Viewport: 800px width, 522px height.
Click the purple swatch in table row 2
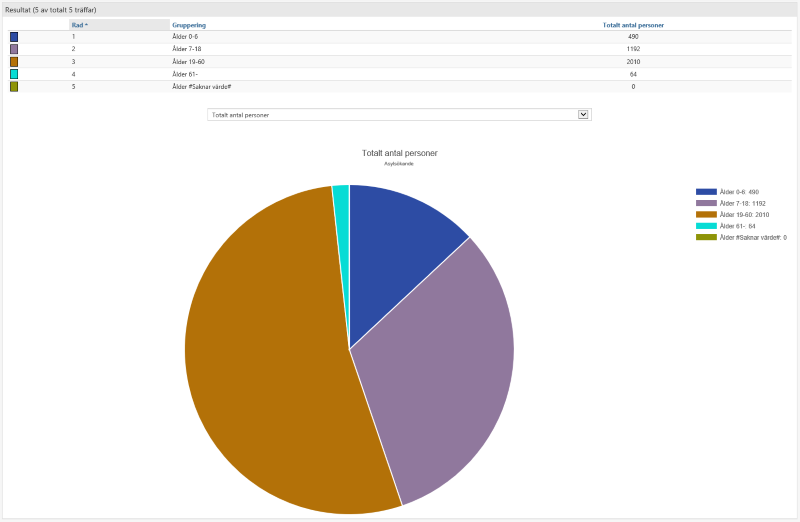coord(14,49)
